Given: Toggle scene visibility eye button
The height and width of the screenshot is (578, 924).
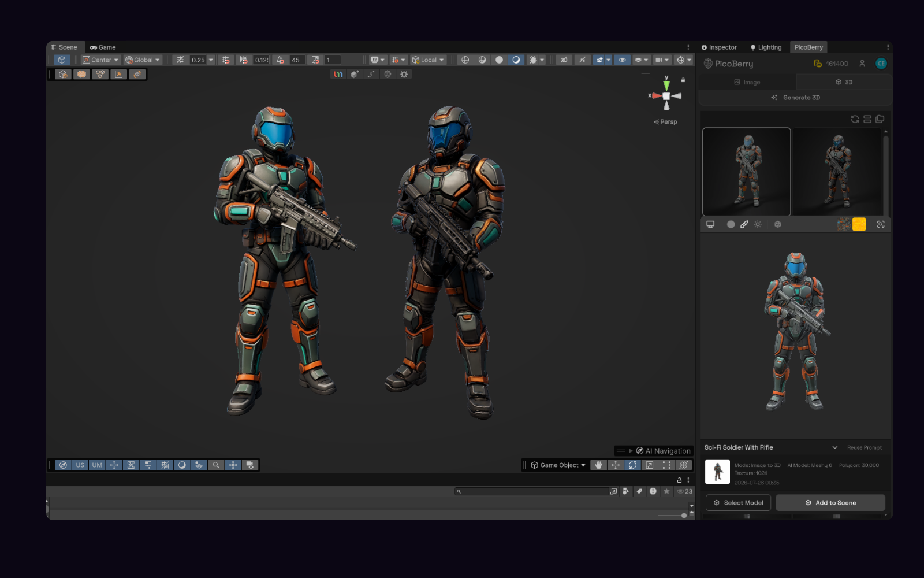Looking at the screenshot, I should [622, 60].
